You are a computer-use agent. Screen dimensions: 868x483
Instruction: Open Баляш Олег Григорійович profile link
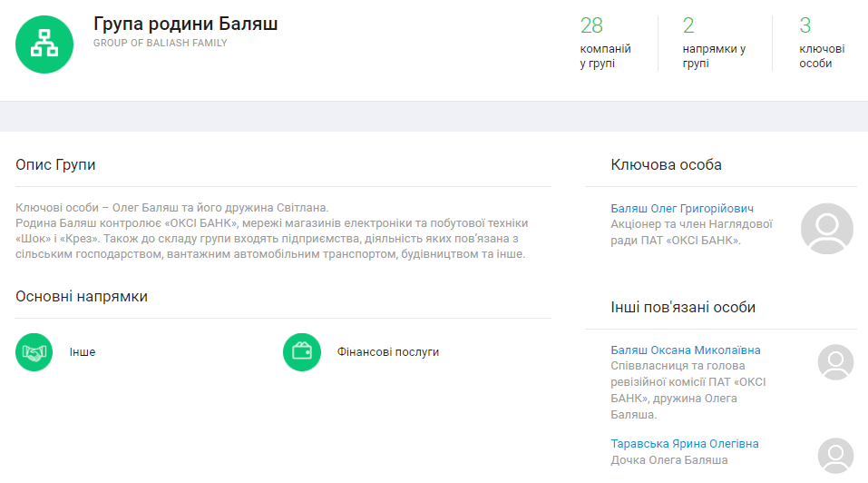coord(682,209)
